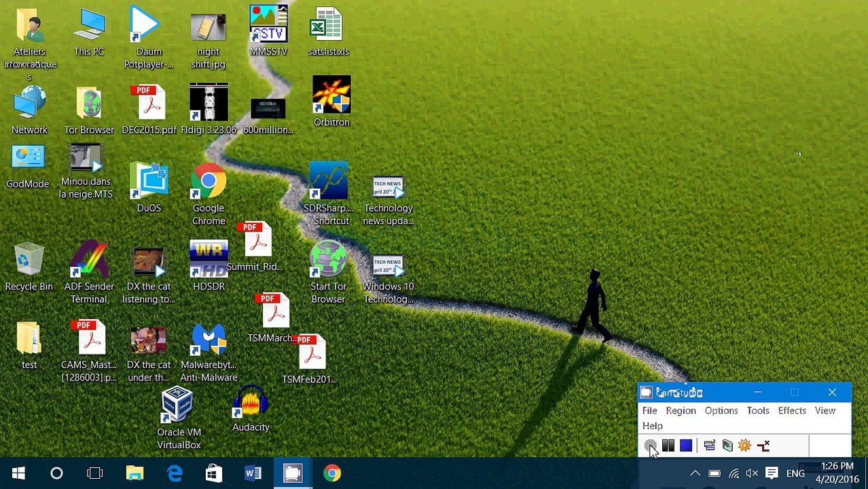868x489 pixels.
Task: Open the Action Center notifications icon
Action: 772,473
